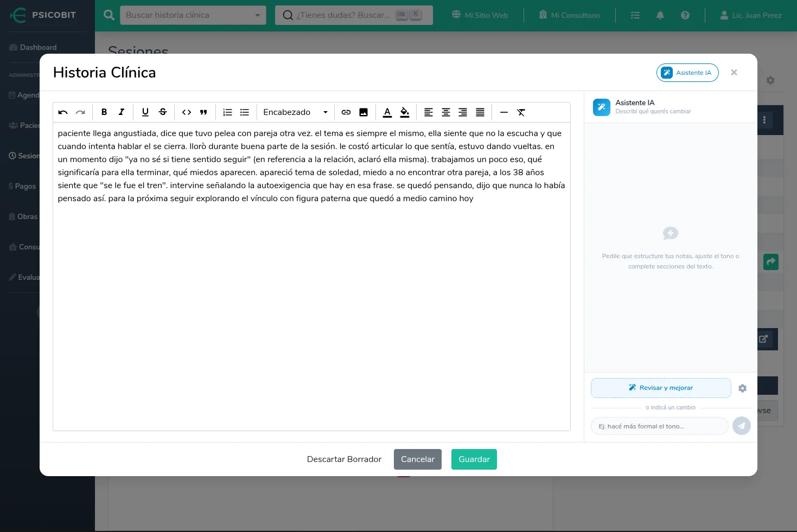
Task: Close the Historia Clínica dialog
Action: click(734, 72)
